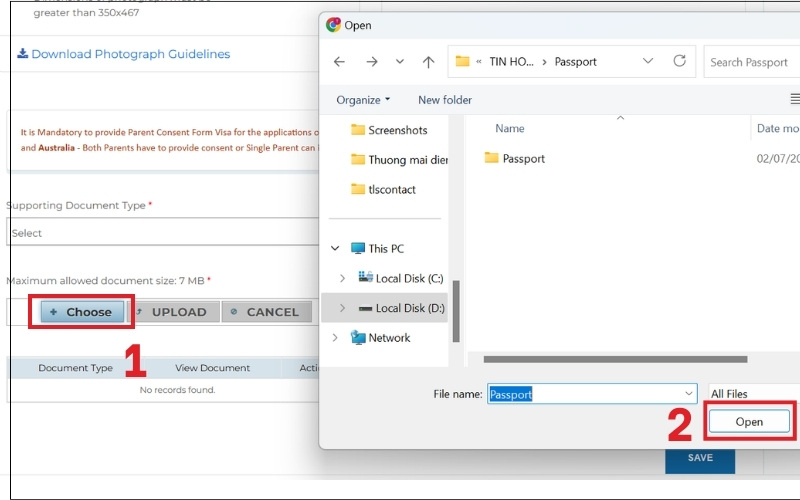Open the Passport folder in file list
Viewport: 800px width, 500px height.
point(523,158)
